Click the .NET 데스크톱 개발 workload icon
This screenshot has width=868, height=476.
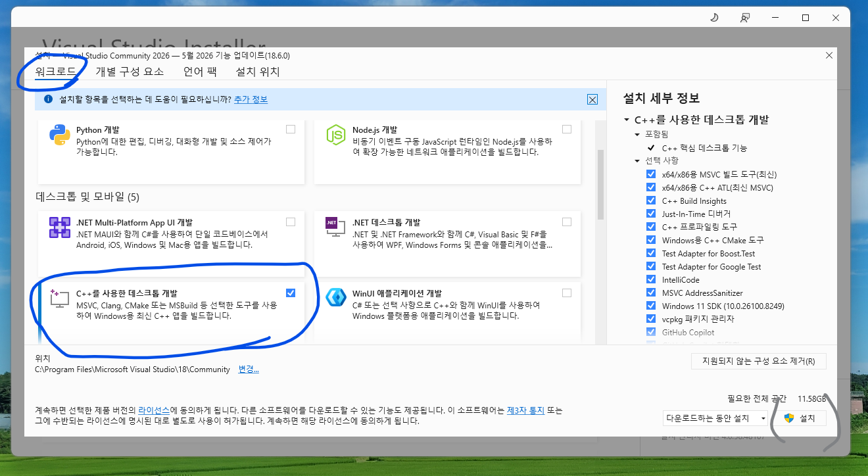point(336,227)
